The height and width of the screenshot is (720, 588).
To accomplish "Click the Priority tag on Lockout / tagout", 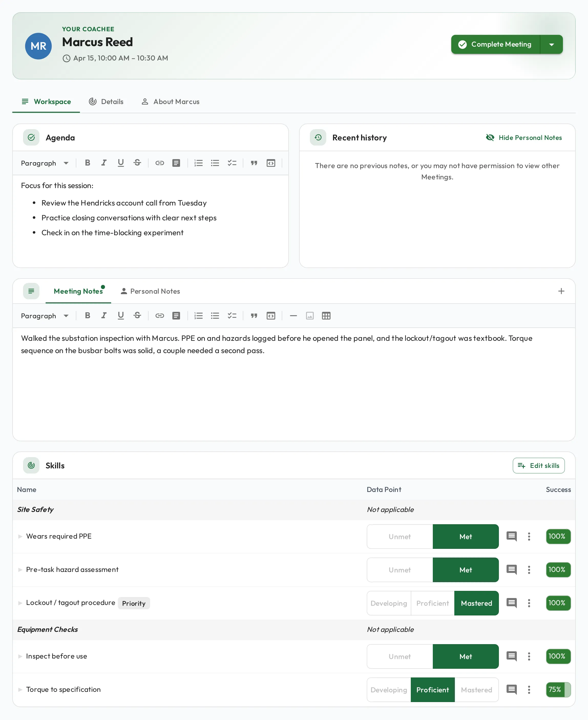I will pos(134,603).
